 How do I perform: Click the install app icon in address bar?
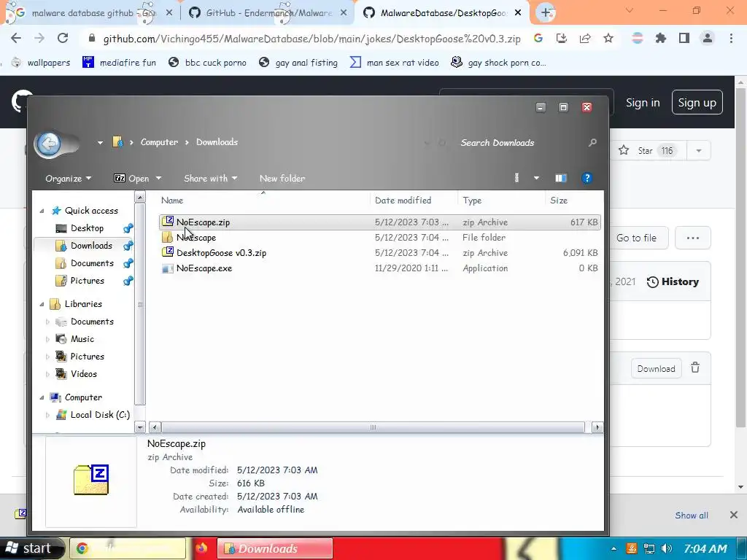[x=562, y=38]
